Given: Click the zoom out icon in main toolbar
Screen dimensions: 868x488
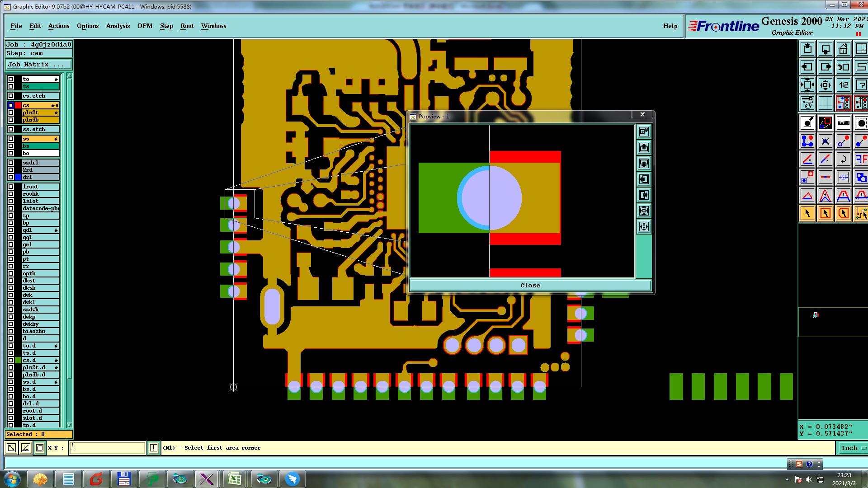Looking at the screenshot, I should [x=826, y=85].
